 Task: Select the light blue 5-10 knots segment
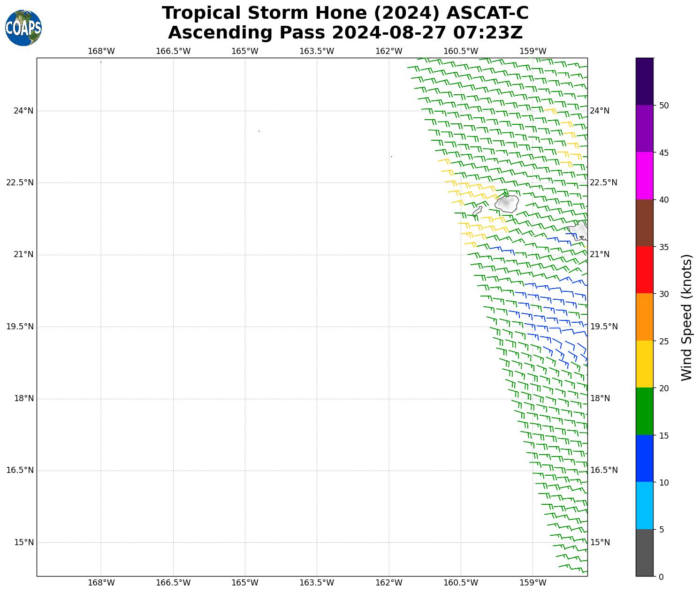pos(644,505)
